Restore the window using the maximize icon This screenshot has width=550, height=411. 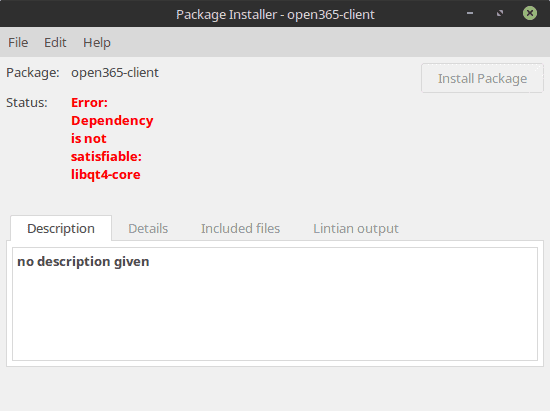coord(500,14)
